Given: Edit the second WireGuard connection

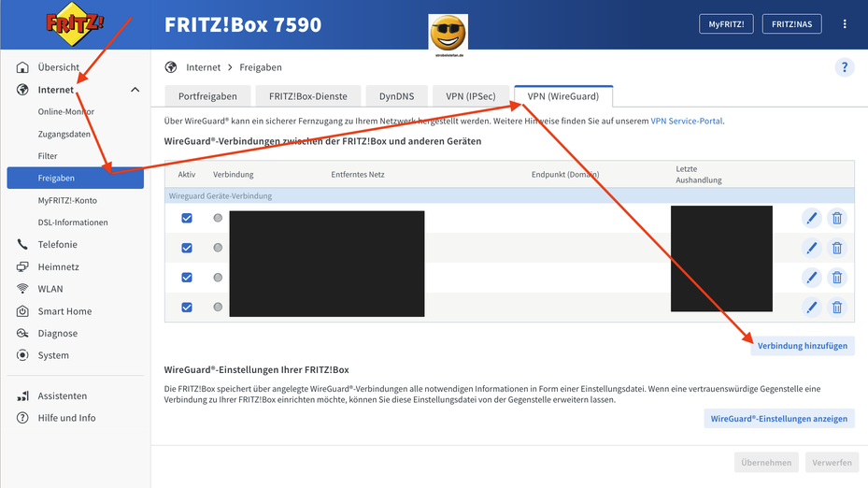Looking at the screenshot, I should pyautogui.click(x=811, y=248).
